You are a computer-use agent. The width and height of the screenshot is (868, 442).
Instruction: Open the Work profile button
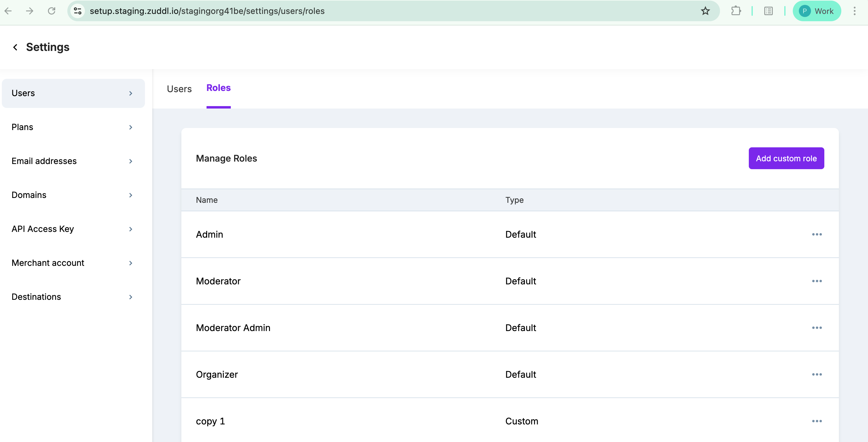[x=816, y=11]
